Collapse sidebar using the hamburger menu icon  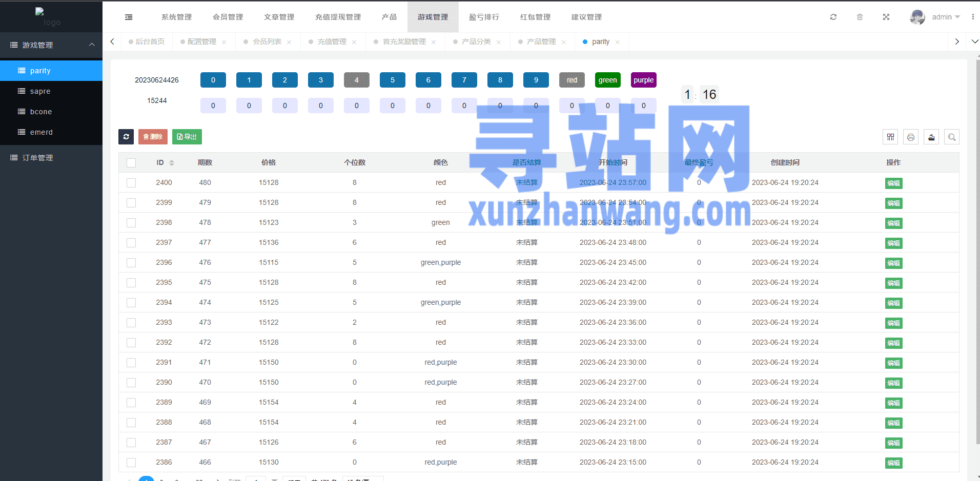pos(129,17)
